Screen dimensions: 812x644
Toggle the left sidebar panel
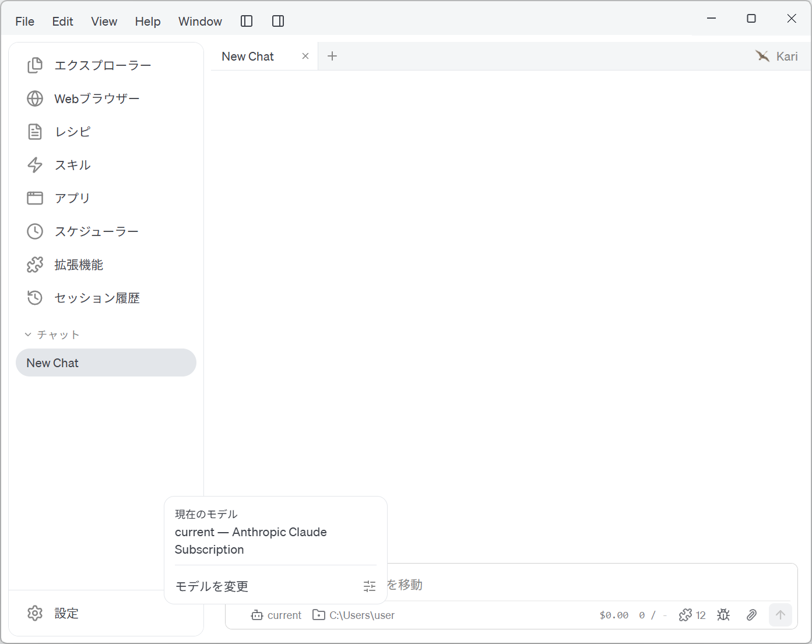coord(247,21)
